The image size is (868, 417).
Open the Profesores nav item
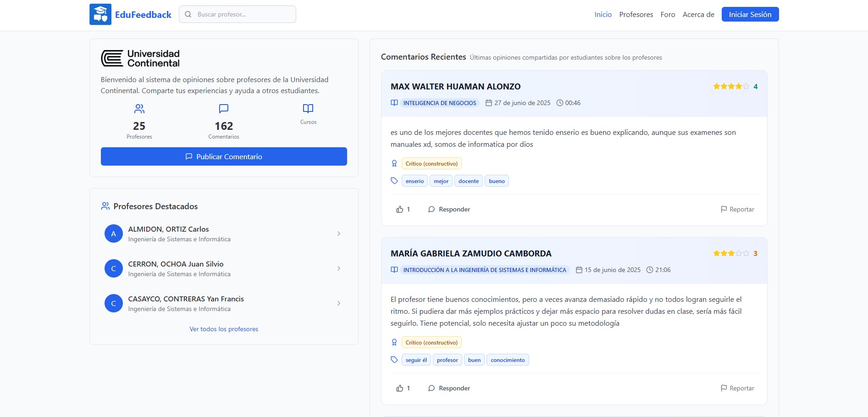click(636, 14)
